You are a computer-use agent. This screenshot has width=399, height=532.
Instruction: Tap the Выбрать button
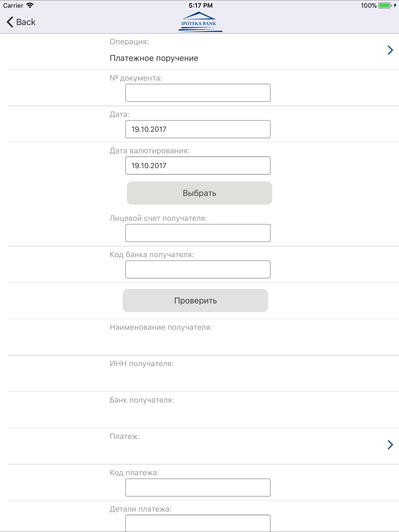pos(199,193)
